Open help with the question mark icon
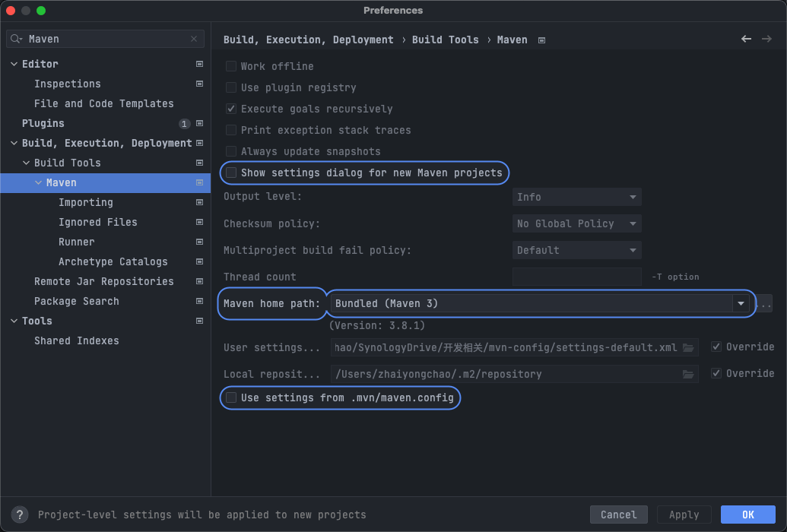 [x=21, y=515]
